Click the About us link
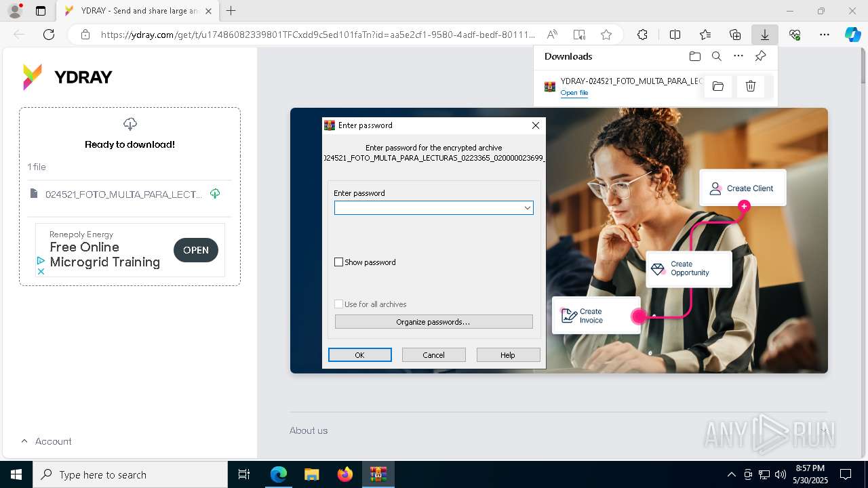This screenshot has width=868, height=488. (309, 430)
